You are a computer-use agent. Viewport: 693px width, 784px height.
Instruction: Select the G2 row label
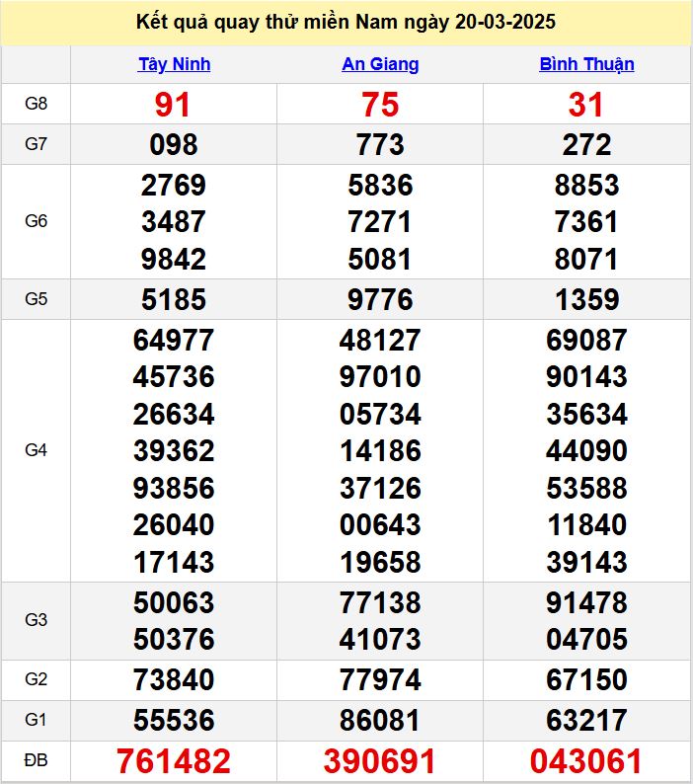36,679
